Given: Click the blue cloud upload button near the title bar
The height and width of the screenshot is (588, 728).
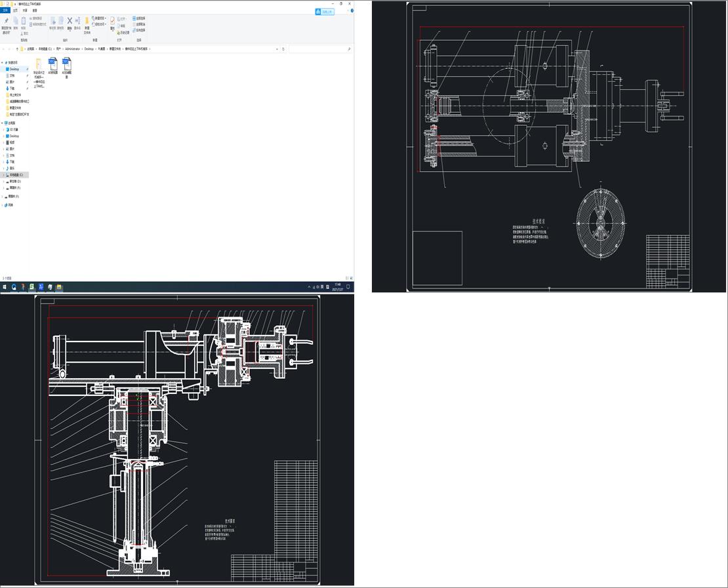Looking at the screenshot, I should coord(325,12).
